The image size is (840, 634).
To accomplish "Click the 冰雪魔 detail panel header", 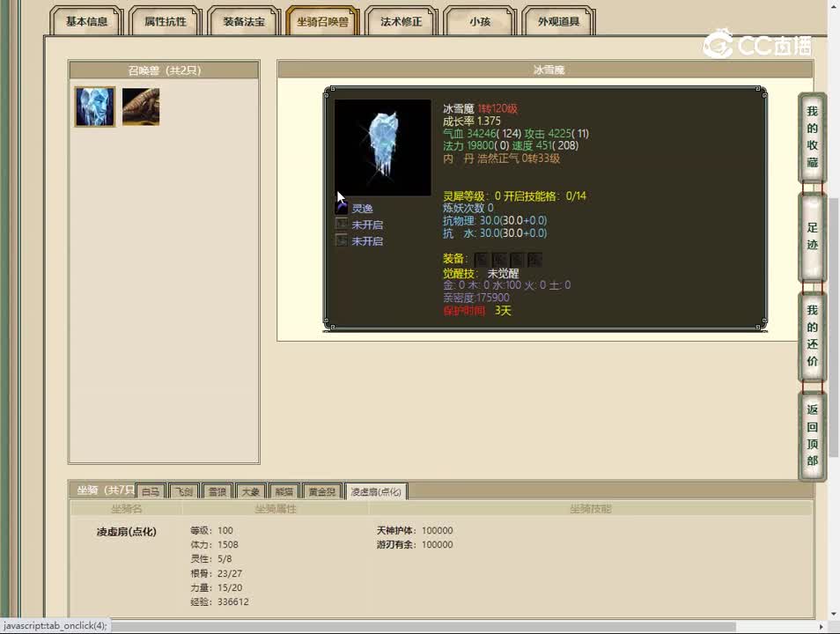I will [545, 70].
